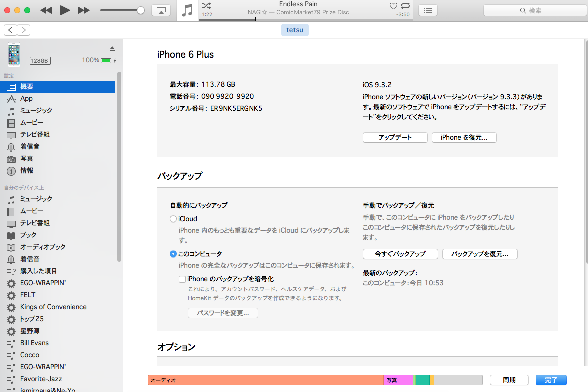Viewport: 588px width, 392px height.
Task: Select 写真 in the sidebar settings
Action: (x=27, y=158)
